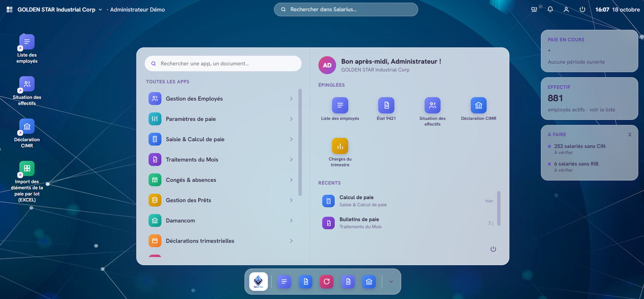The width and height of the screenshot is (644, 299).
Task: Click the Traitements du Mois app icon
Action: (x=155, y=159)
